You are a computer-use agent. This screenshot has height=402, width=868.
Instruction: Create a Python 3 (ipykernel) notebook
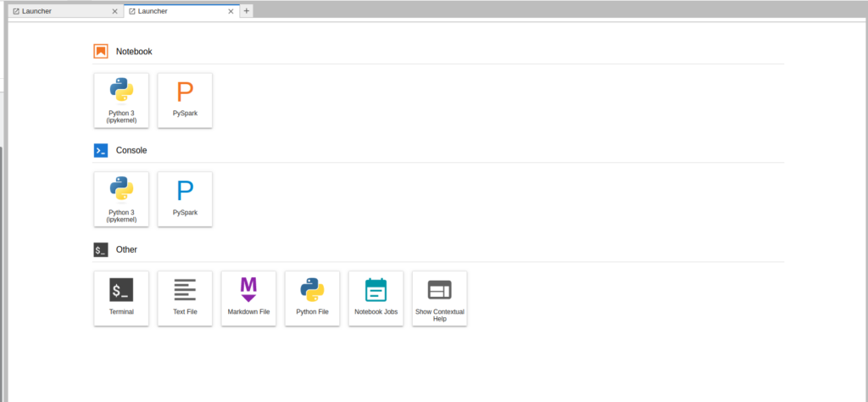click(x=121, y=100)
